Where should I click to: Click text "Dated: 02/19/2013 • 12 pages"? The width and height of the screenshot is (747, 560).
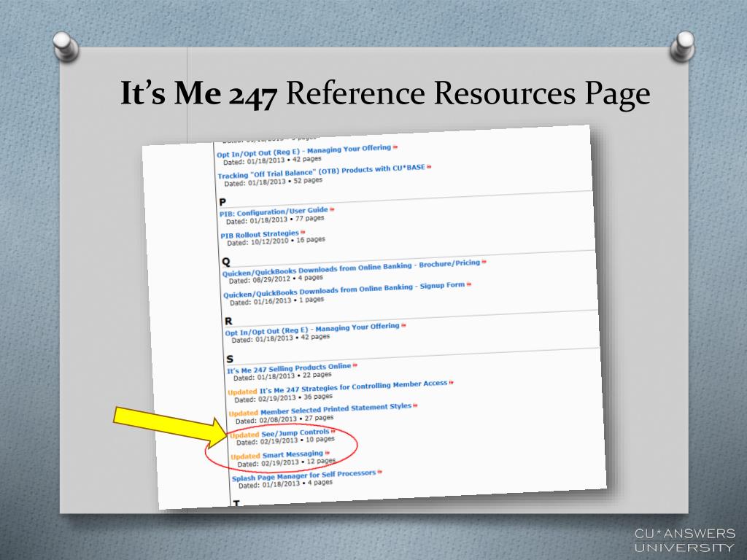click(287, 462)
